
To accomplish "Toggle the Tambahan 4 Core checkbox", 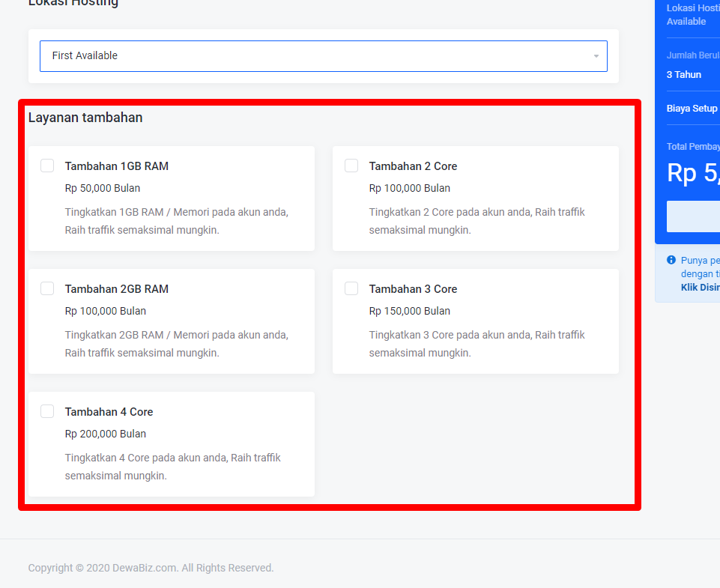I will click(x=47, y=411).
